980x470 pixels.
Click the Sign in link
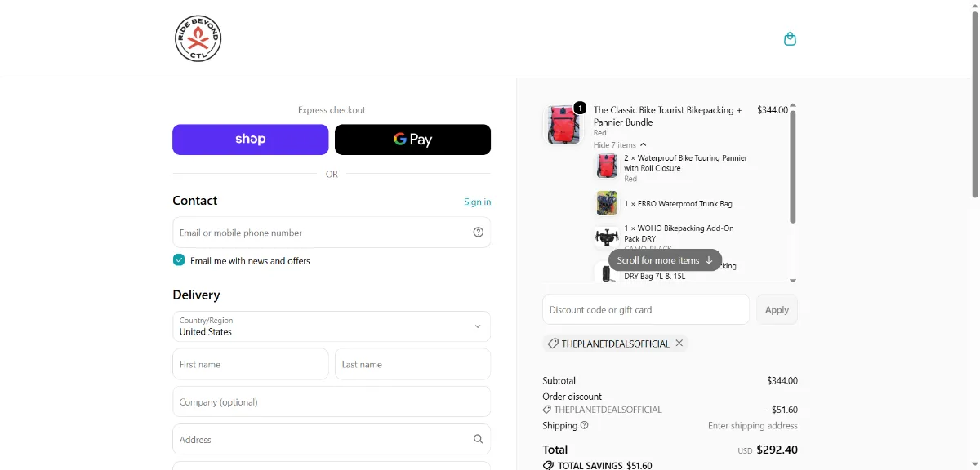[x=478, y=202]
